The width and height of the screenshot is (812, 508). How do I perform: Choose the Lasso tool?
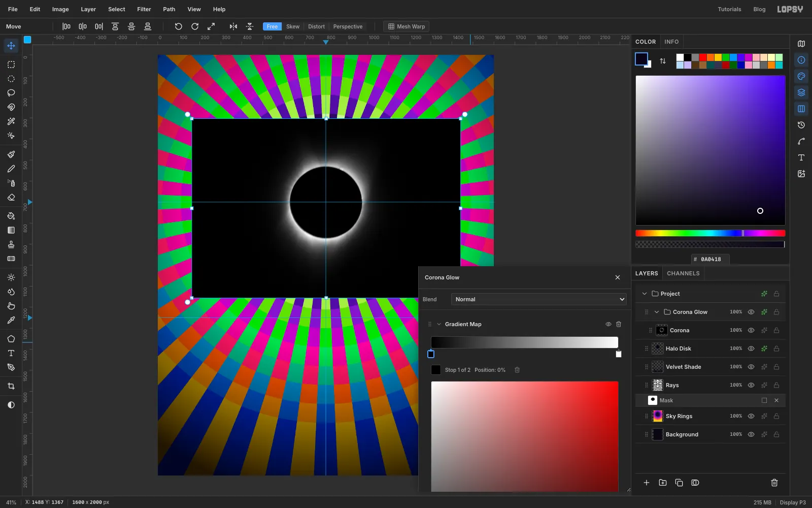pos(11,93)
